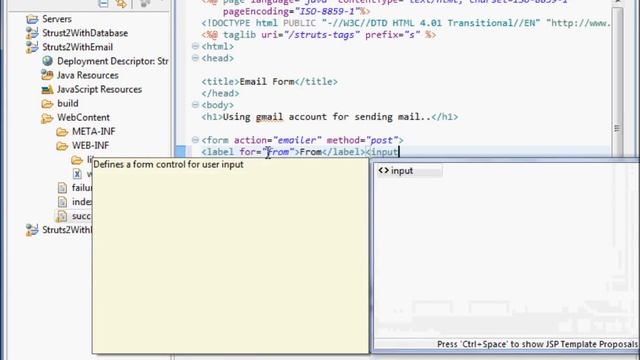Click the label for="from" code line
This screenshot has width=640, height=360.
click(x=300, y=152)
